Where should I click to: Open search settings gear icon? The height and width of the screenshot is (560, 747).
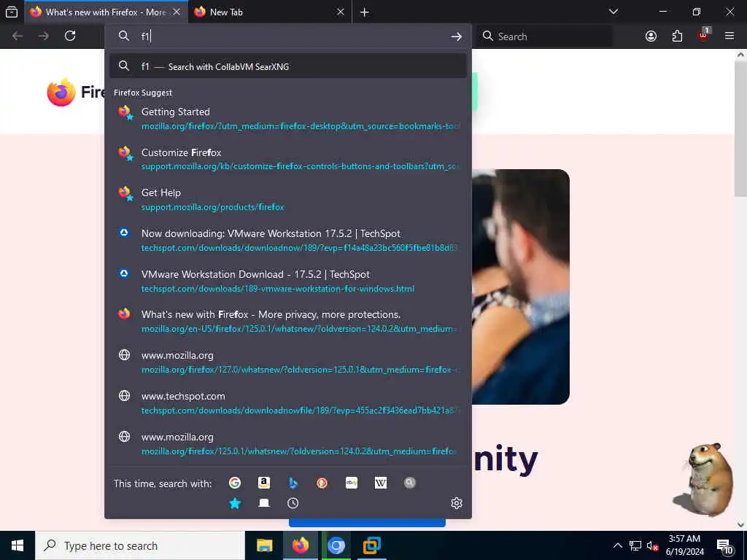point(457,503)
